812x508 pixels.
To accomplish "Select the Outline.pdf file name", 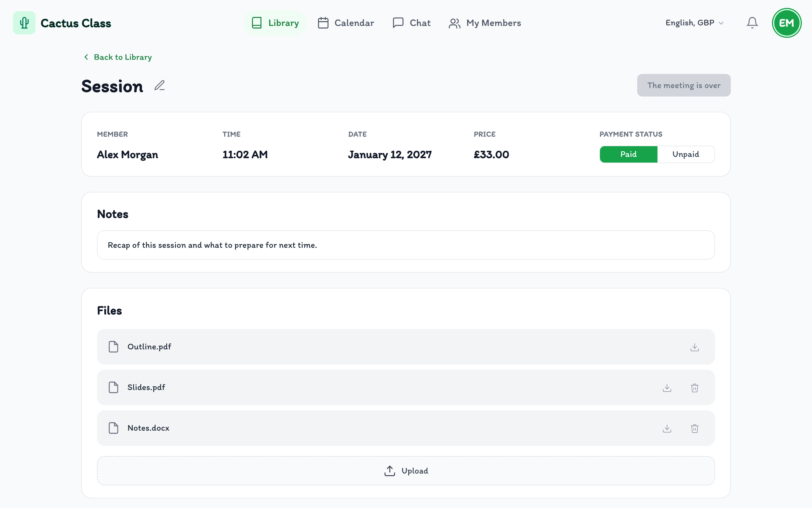I will (x=149, y=347).
